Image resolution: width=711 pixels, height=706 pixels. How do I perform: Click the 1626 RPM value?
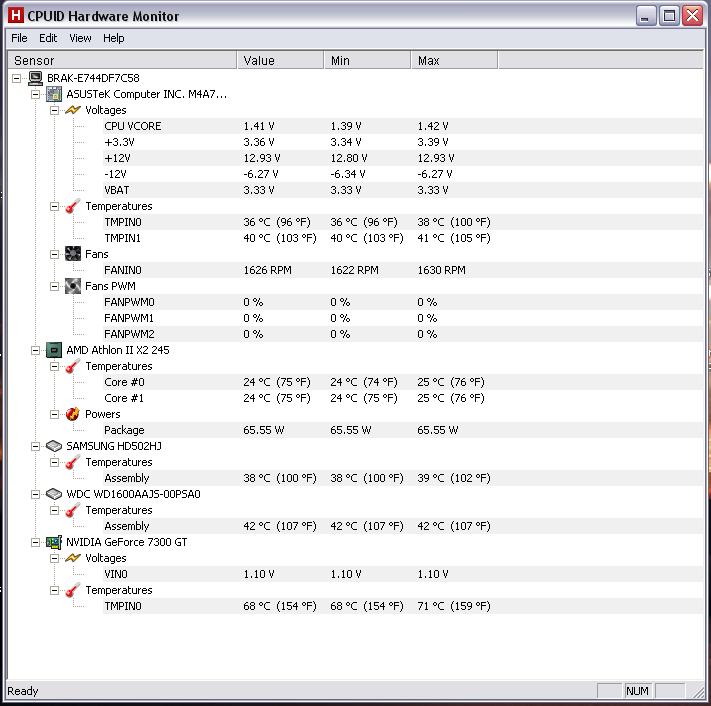pyautogui.click(x=268, y=270)
